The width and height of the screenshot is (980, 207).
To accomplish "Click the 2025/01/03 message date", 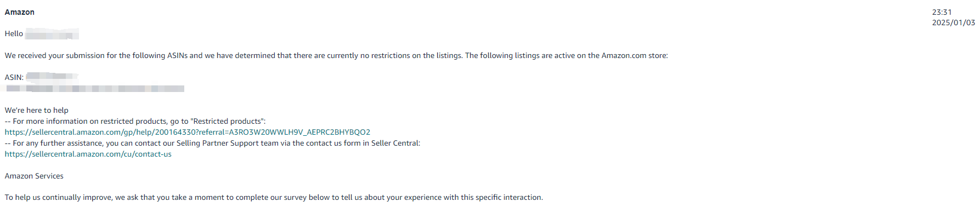I will 953,22.
